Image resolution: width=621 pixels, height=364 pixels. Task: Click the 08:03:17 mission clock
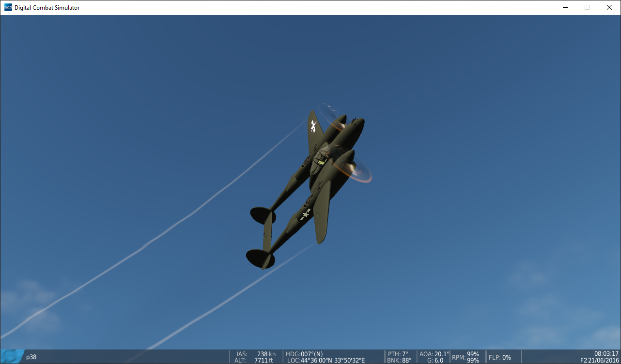coord(606,353)
